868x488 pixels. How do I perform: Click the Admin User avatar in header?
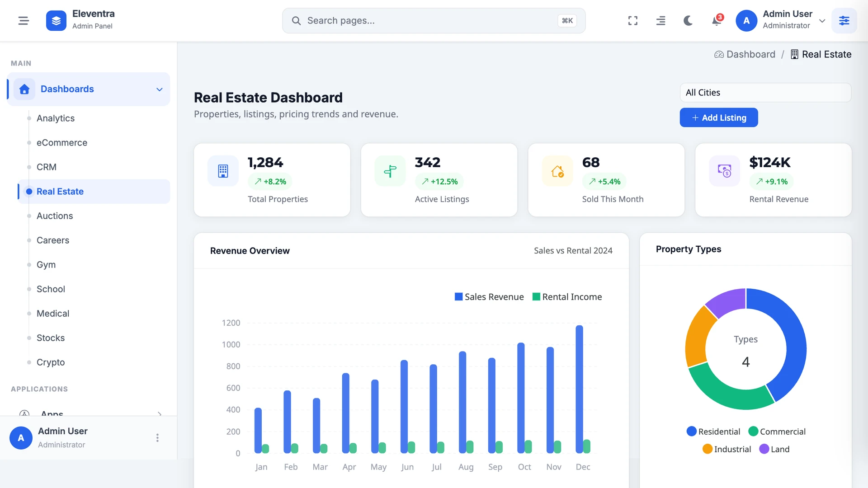pos(746,21)
